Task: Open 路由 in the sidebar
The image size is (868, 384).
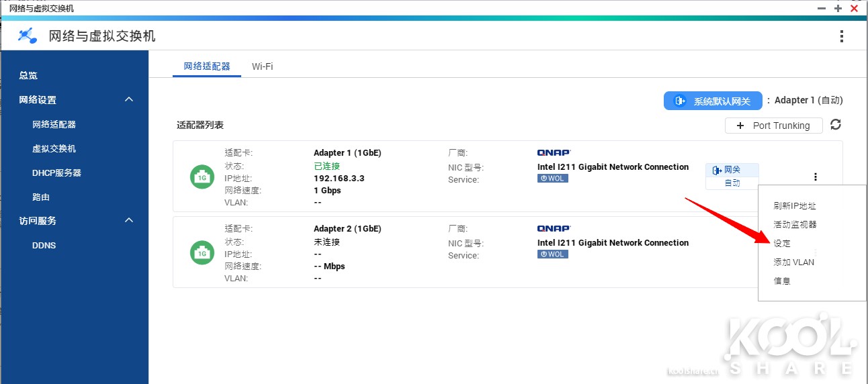Action: click(x=41, y=197)
